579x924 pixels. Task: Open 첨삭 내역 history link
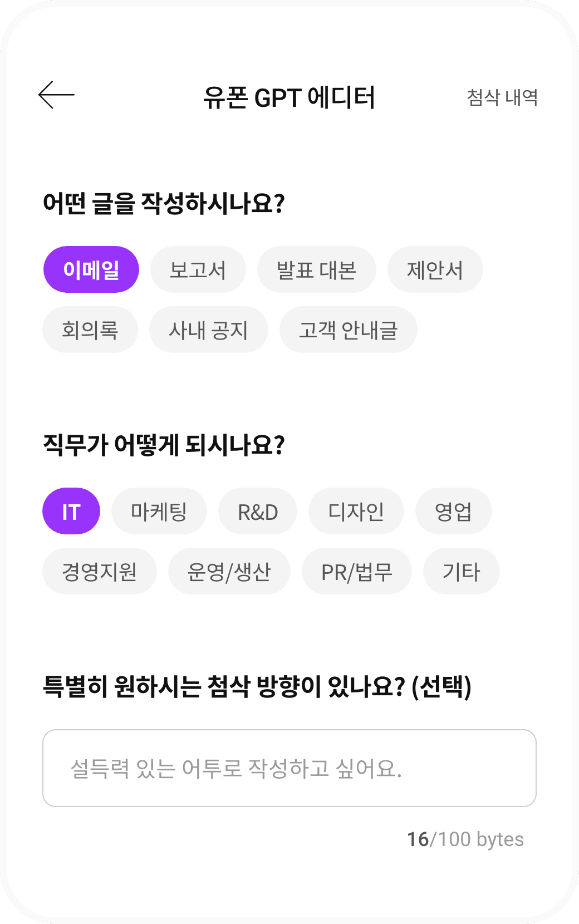pyautogui.click(x=502, y=97)
